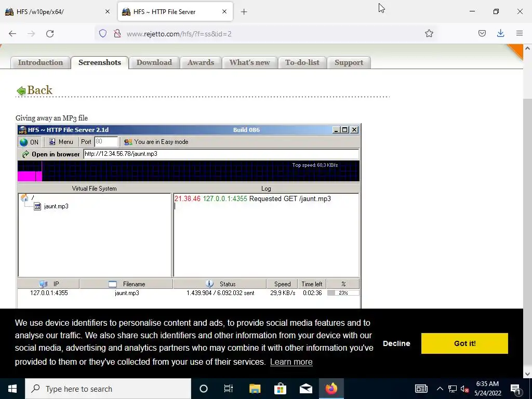Open Task View on the taskbar
The height and width of the screenshot is (399, 532).
coord(229,389)
